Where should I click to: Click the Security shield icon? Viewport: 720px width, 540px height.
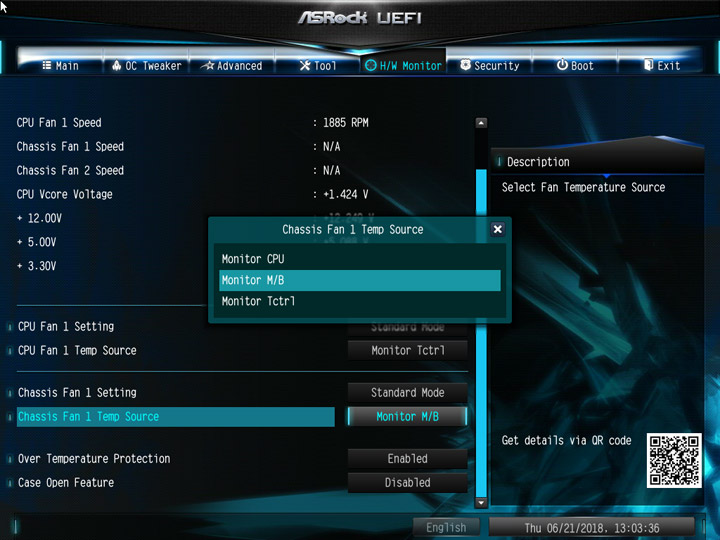tap(466, 65)
